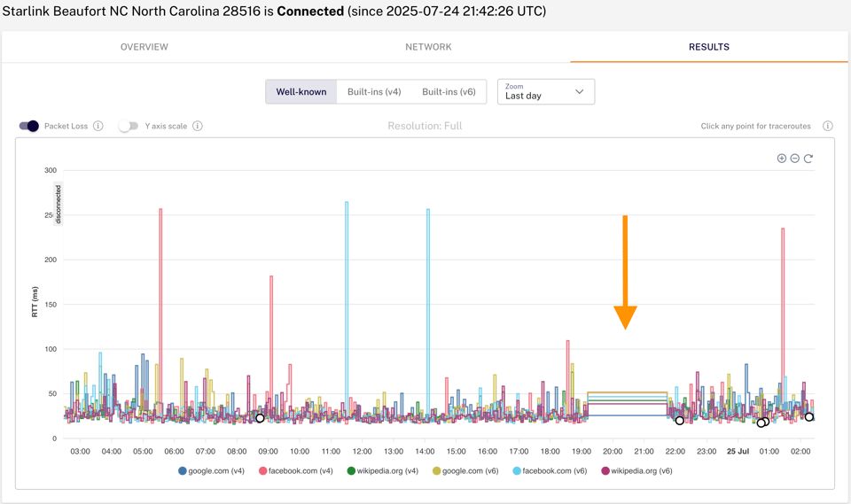Hide the google.com (v4) series in legend

point(213,471)
